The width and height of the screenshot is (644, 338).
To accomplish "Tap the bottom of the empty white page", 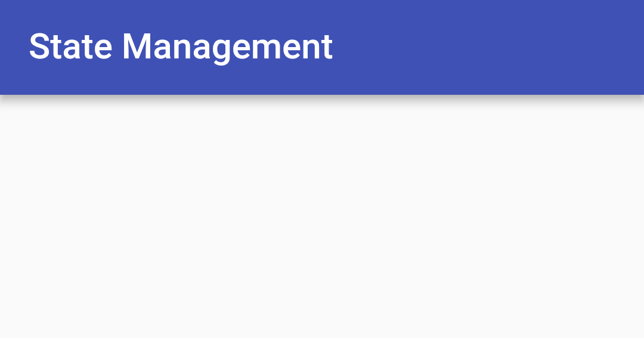I will click(x=322, y=325).
